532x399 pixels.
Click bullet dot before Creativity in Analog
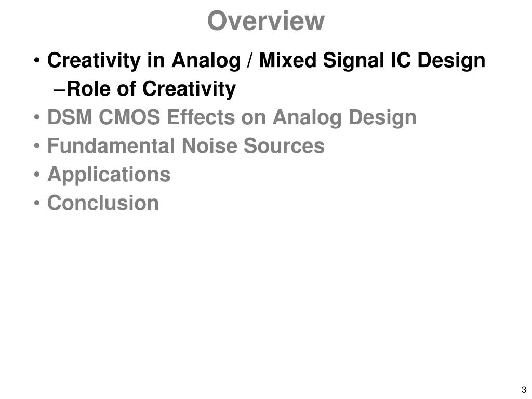[x=37, y=61]
